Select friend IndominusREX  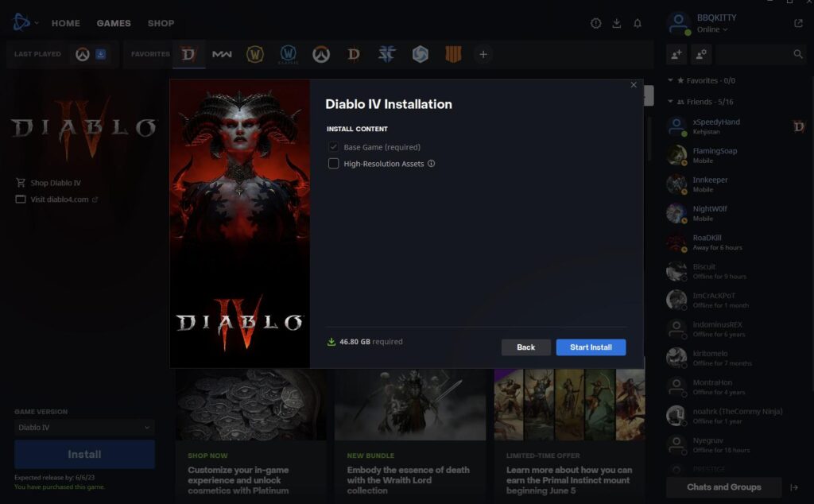735,329
